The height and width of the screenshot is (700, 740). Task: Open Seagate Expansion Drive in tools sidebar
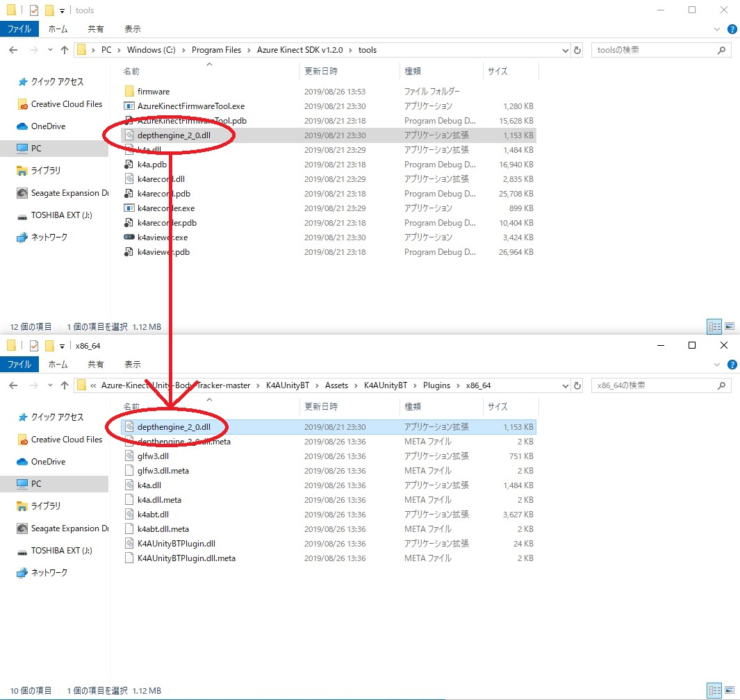coord(69,193)
